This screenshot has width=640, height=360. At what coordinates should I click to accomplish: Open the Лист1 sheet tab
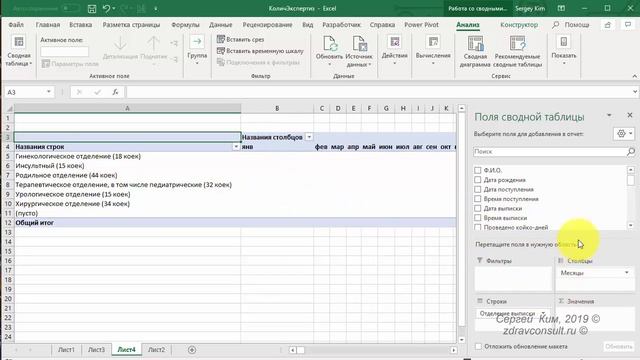click(66, 350)
